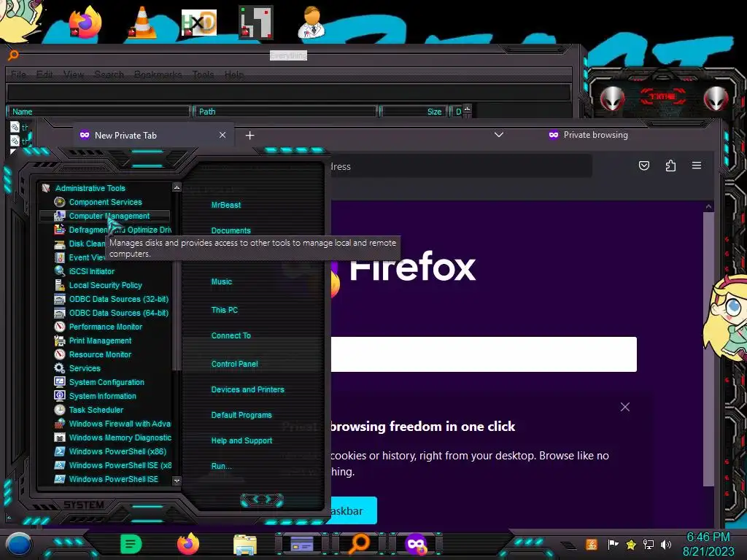Open the taskbar clock showing 6:46 PM
The image size is (747, 560).
[708, 544]
